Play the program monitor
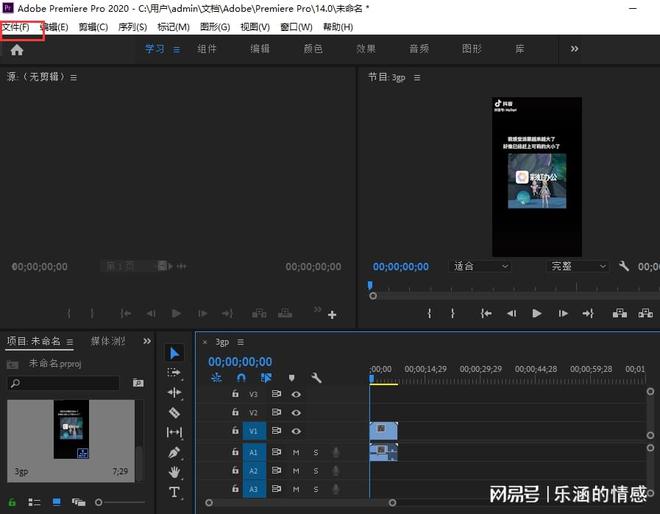 [537, 314]
